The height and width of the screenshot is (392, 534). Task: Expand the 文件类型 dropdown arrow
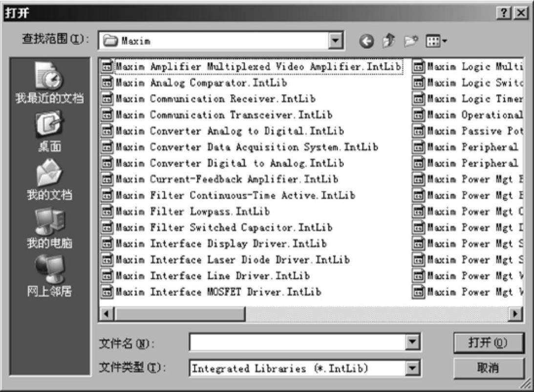pyautogui.click(x=412, y=368)
